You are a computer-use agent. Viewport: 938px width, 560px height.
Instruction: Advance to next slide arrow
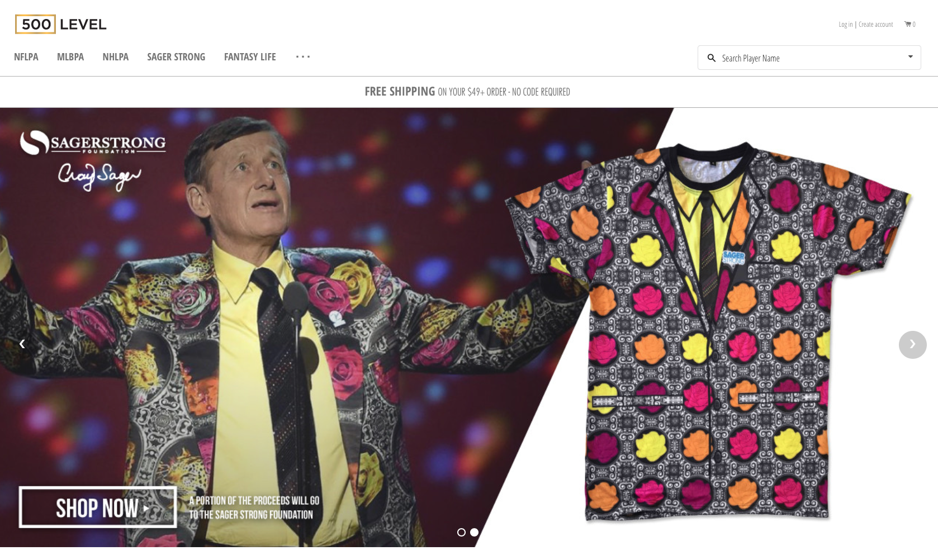coord(912,345)
